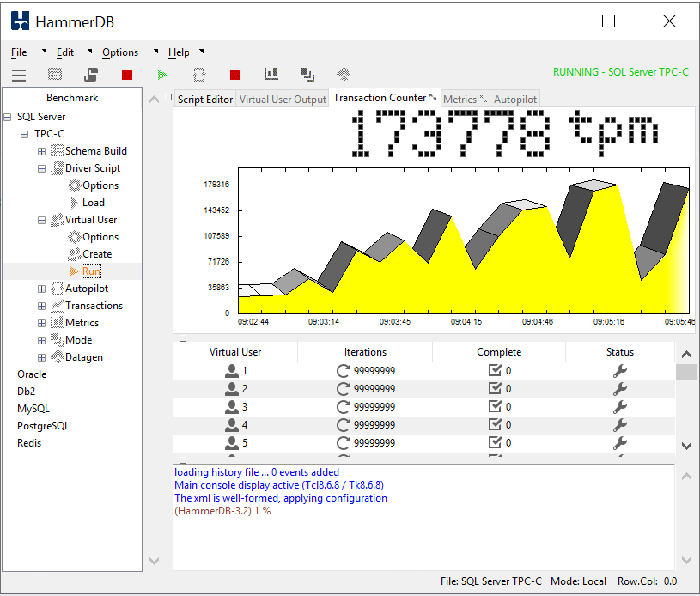Expand the Autopilot tree node

point(41,289)
